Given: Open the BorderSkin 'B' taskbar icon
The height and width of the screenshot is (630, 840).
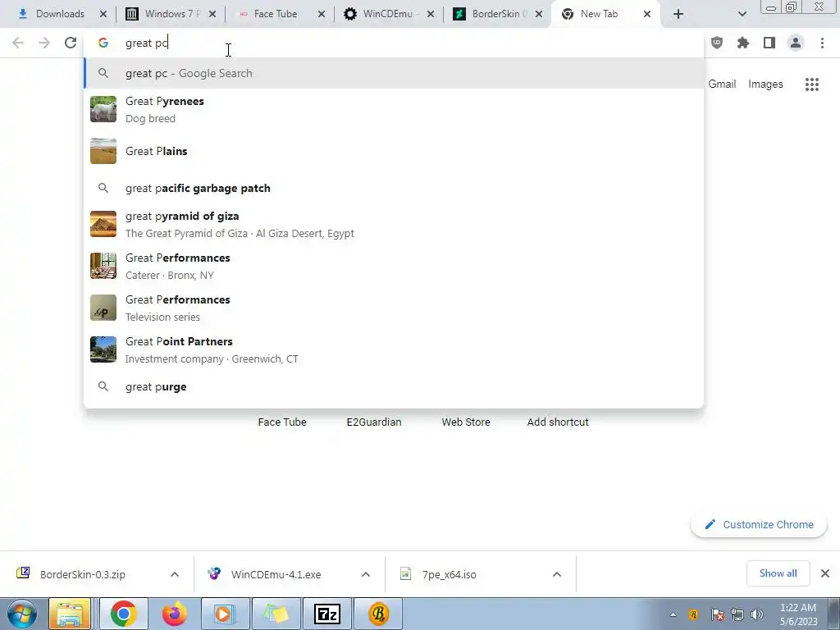Looking at the screenshot, I should (378, 614).
